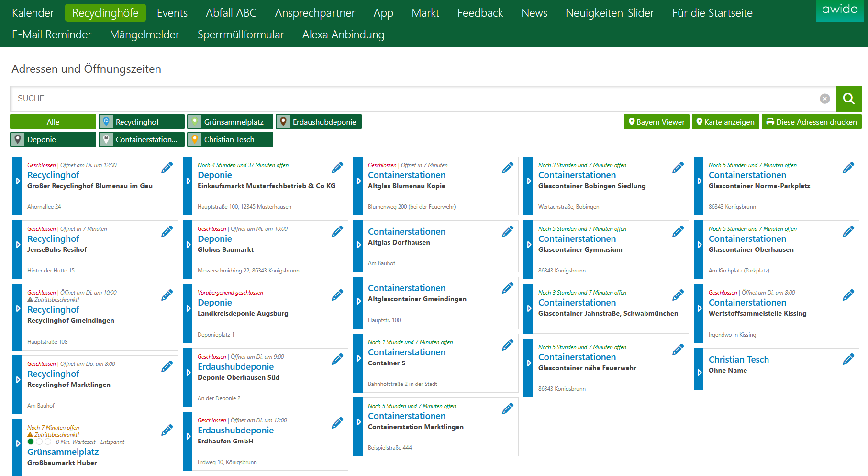868x476 pixels.
Task: Expand the Landkreisdeponie Augsburg entry arrow
Action: coord(188,309)
